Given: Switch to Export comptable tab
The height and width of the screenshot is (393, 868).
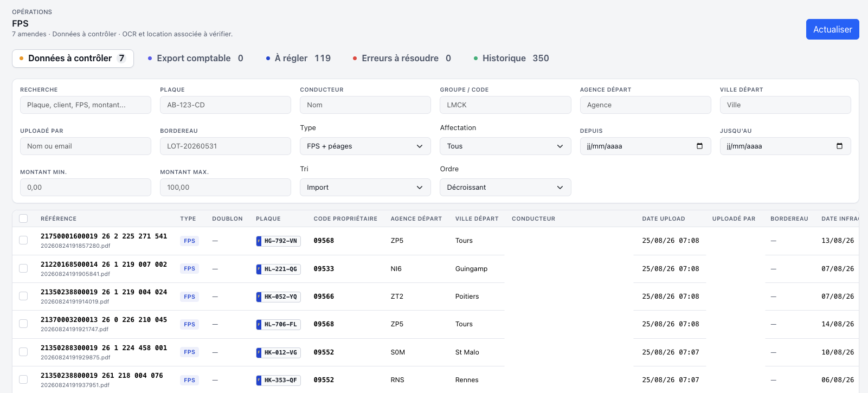Looking at the screenshot, I should pos(195,59).
